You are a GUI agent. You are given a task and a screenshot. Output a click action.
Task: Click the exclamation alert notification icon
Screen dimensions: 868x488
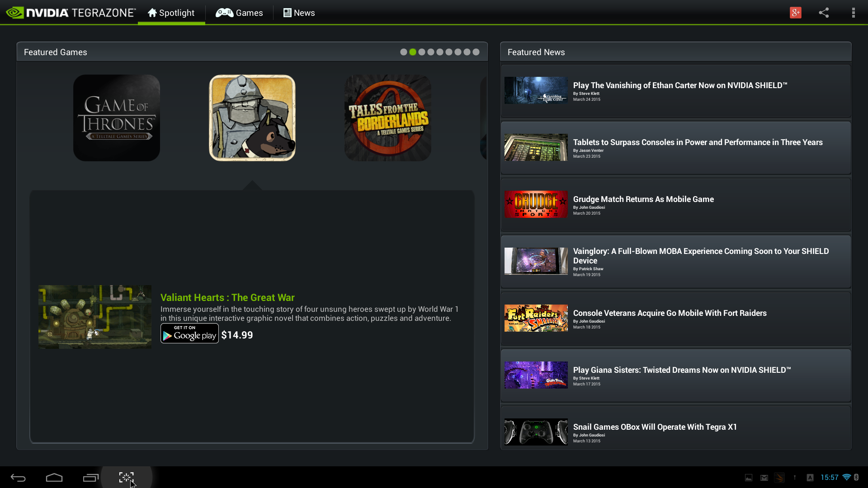(x=795, y=477)
